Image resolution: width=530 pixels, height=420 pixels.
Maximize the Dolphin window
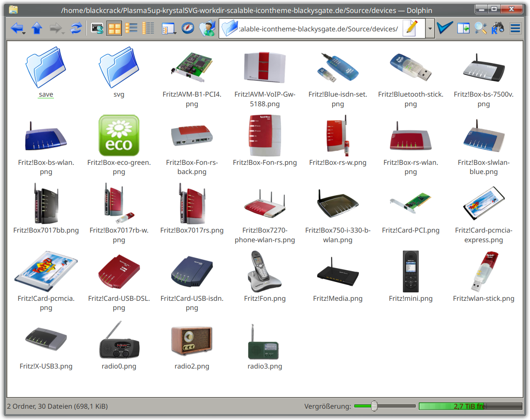pyautogui.click(x=494, y=9)
